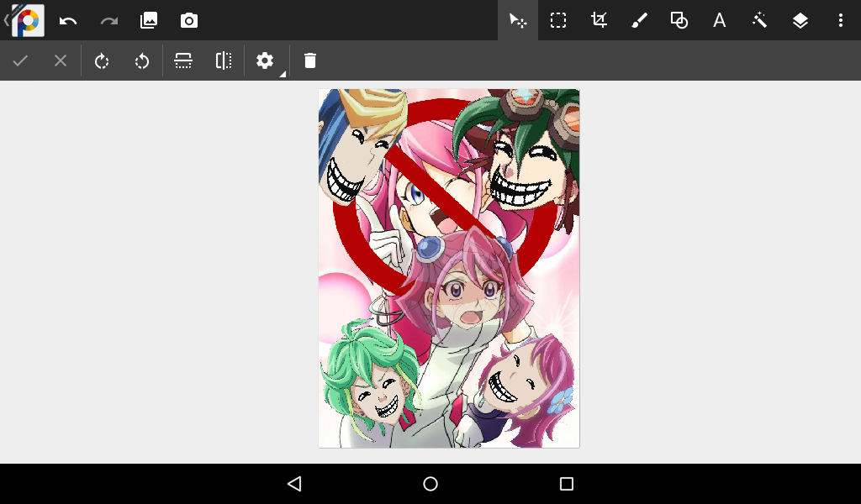The height and width of the screenshot is (504, 861).
Task: Delete the layer with the trash icon
Action: (310, 60)
